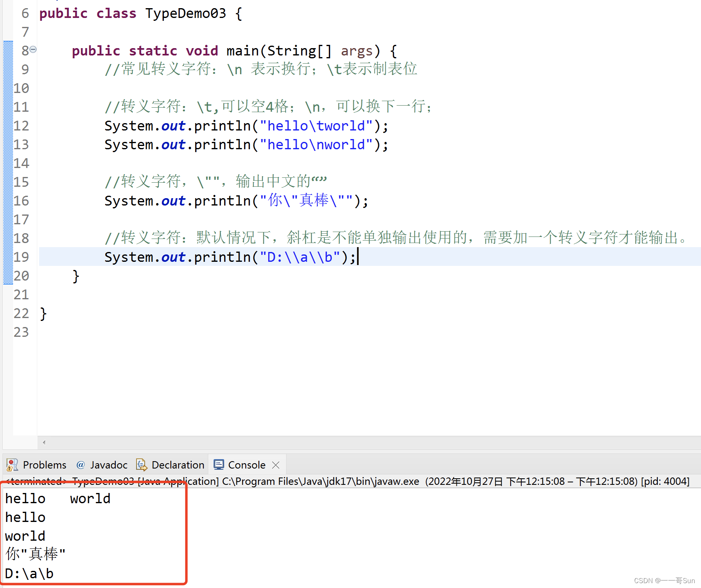Place cursor in the "hello\tworld" string
This screenshot has height=588, width=701.
[x=316, y=126]
